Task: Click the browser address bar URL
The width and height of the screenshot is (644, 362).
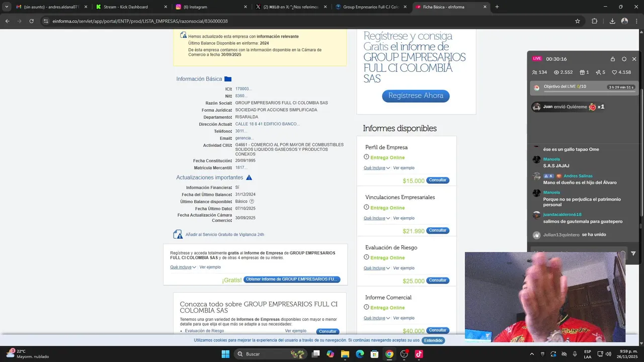Action: point(140,21)
